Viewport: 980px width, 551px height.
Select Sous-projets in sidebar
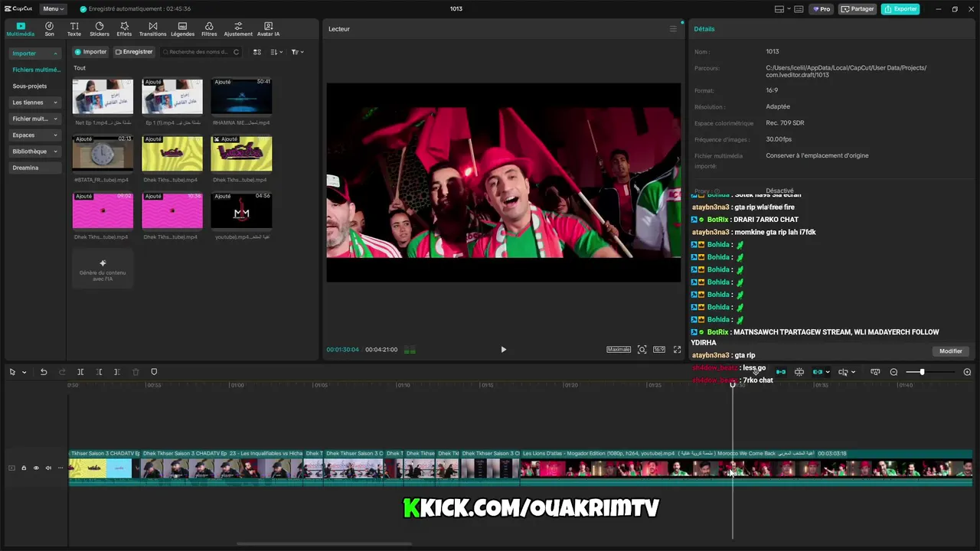(30, 86)
